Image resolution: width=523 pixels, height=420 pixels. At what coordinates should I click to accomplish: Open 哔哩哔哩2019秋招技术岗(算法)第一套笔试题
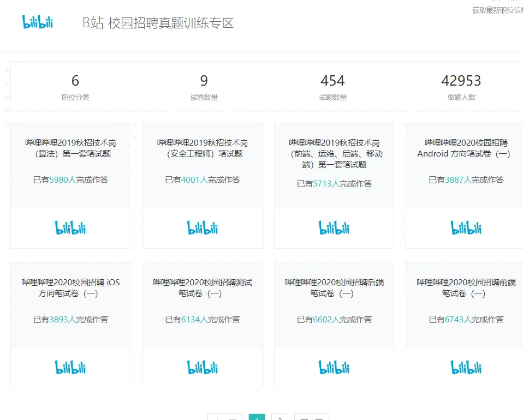[x=71, y=148]
